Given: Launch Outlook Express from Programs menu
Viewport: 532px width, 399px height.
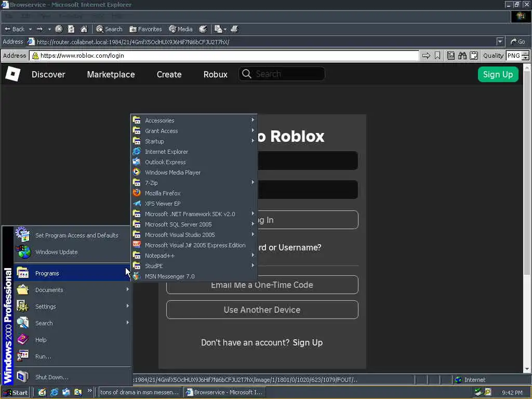Looking at the screenshot, I should click(x=194, y=162).
